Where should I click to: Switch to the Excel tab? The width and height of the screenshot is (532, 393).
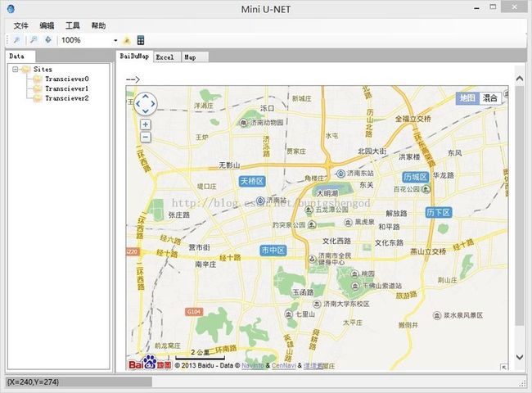point(167,57)
